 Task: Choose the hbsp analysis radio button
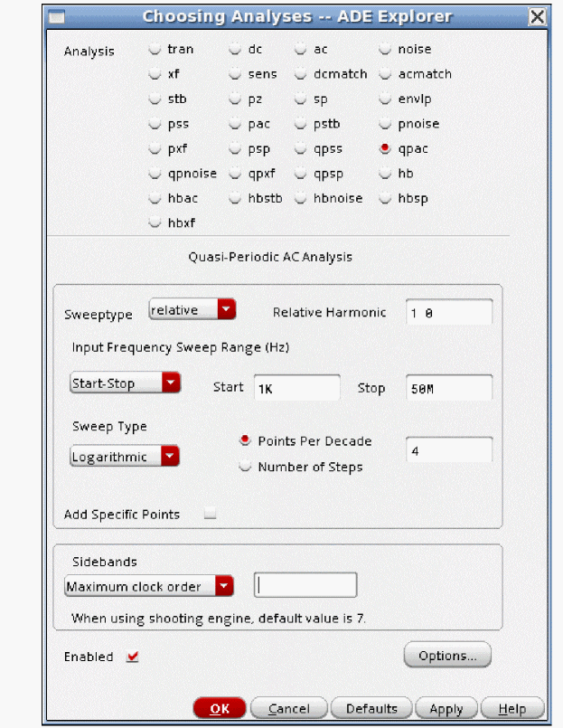[x=385, y=198]
